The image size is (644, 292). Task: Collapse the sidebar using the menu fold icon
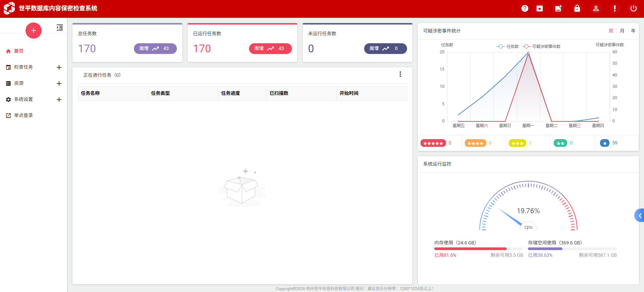tap(60, 27)
